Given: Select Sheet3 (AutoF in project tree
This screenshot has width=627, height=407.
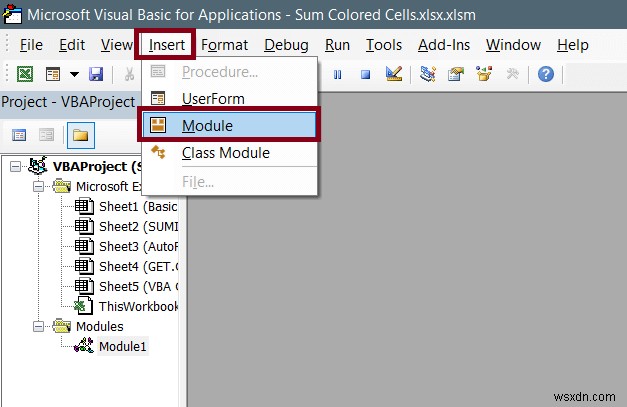Looking at the screenshot, I should point(138,246).
